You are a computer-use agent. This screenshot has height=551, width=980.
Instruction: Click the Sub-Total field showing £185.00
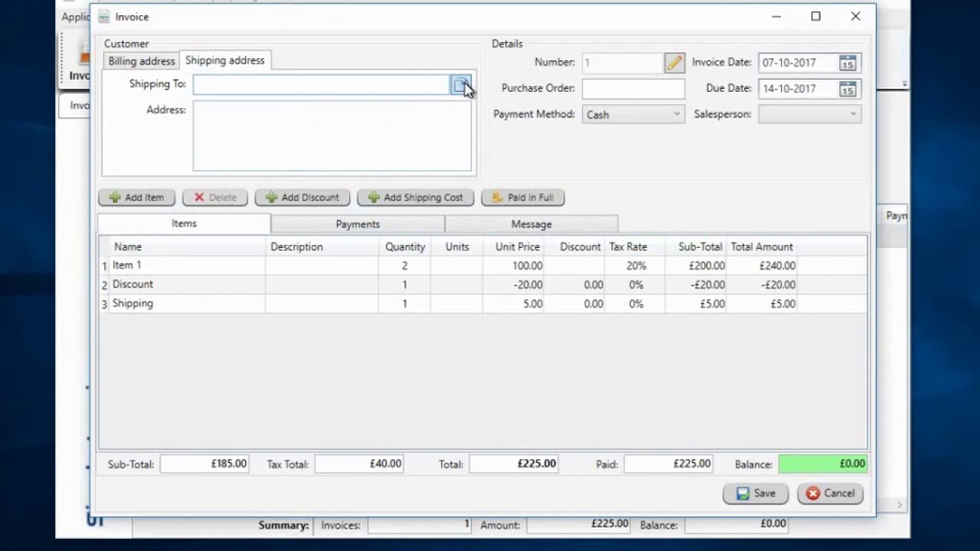coord(204,464)
